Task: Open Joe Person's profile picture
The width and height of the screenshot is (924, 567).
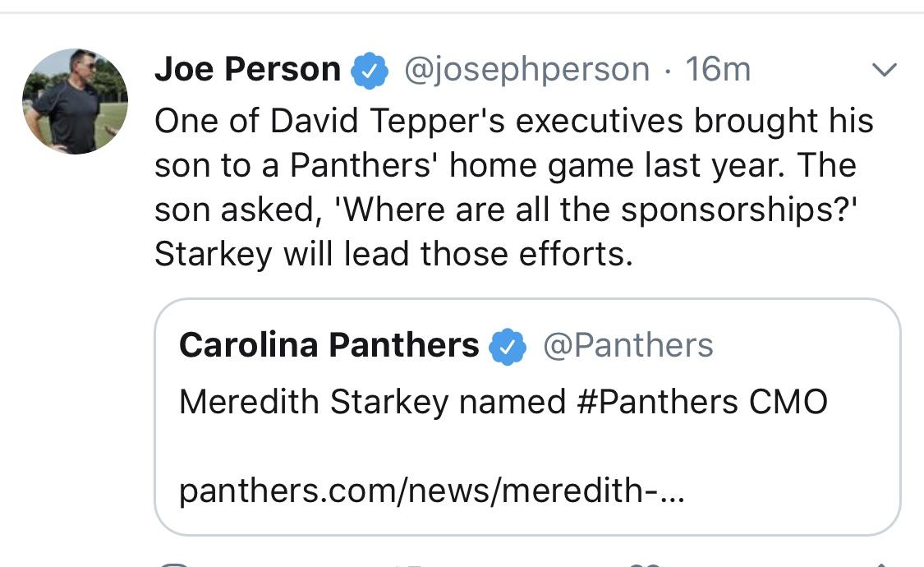Action: click(75, 101)
